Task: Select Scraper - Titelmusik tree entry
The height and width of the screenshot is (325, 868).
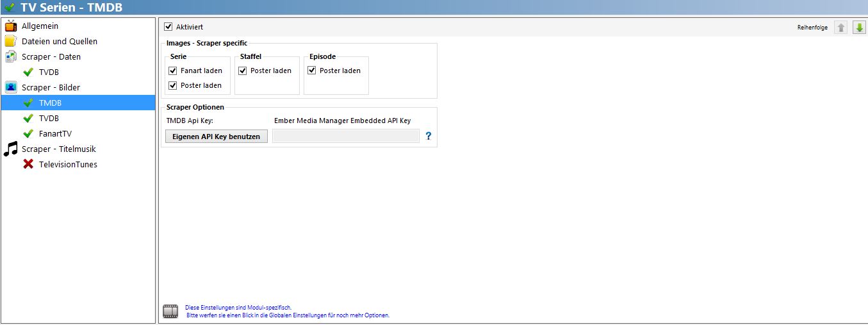Action: coord(59,149)
